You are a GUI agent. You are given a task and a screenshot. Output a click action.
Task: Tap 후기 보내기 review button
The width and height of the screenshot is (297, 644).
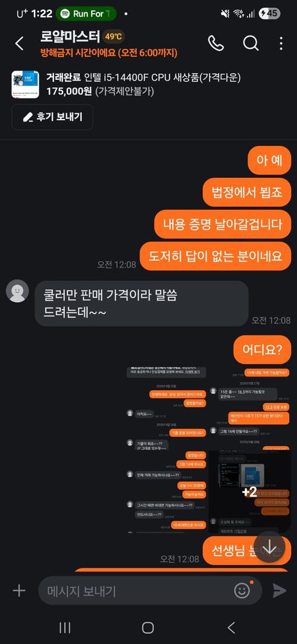tap(53, 117)
